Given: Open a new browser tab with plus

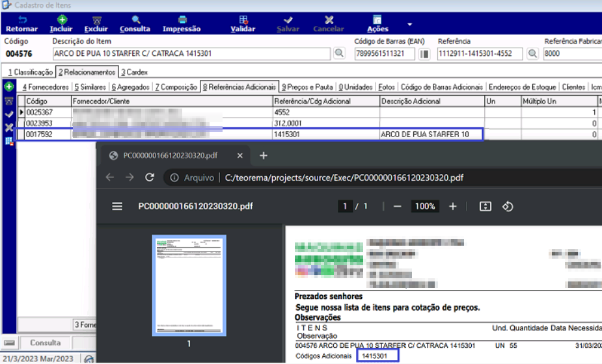Looking at the screenshot, I should click(264, 155).
